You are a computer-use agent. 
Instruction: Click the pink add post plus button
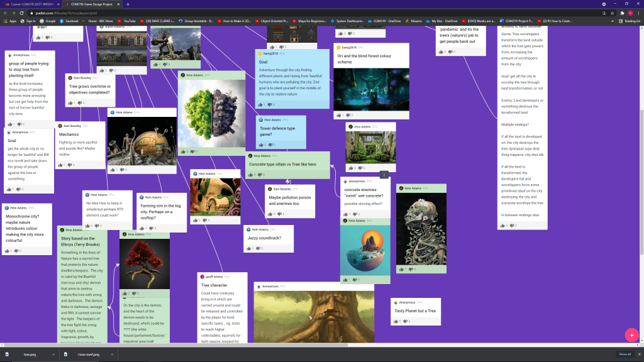click(x=631, y=335)
